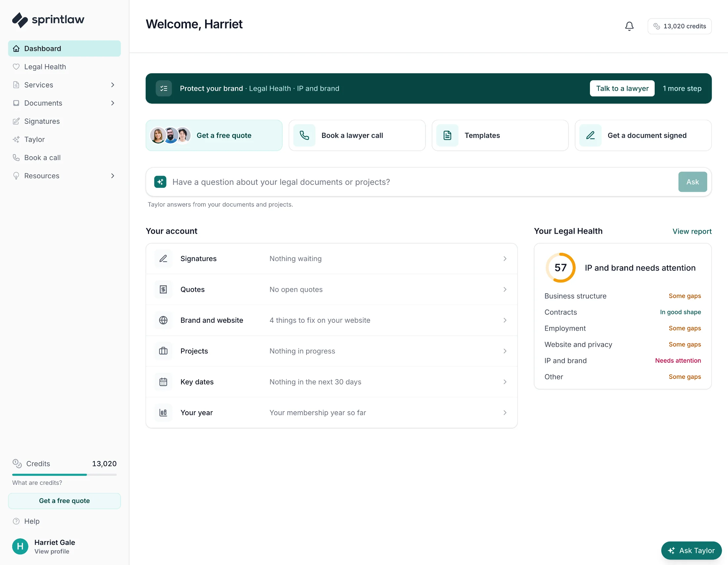Click the credits coin icon in sidebar
This screenshot has height=565, width=728.
tap(17, 463)
